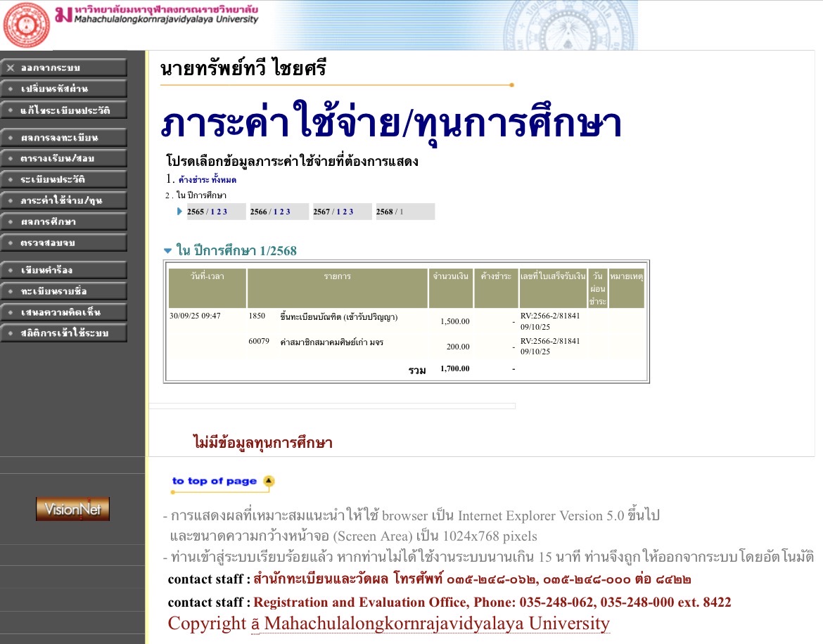Click the ค้างชำระ ทั้งหมด link
The width and height of the screenshot is (823, 644).
208,180
